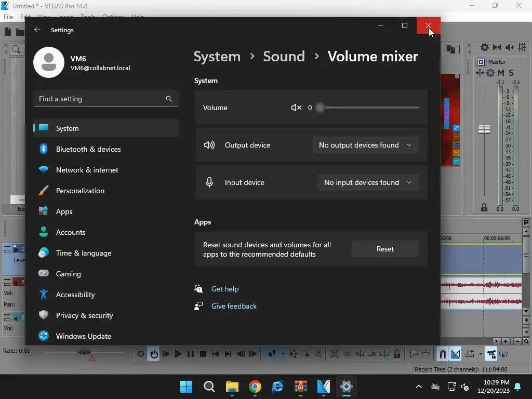The height and width of the screenshot is (399, 532).
Task: Click Master FX icon in Master Bus
Action: pyautogui.click(x=480, y=73)
